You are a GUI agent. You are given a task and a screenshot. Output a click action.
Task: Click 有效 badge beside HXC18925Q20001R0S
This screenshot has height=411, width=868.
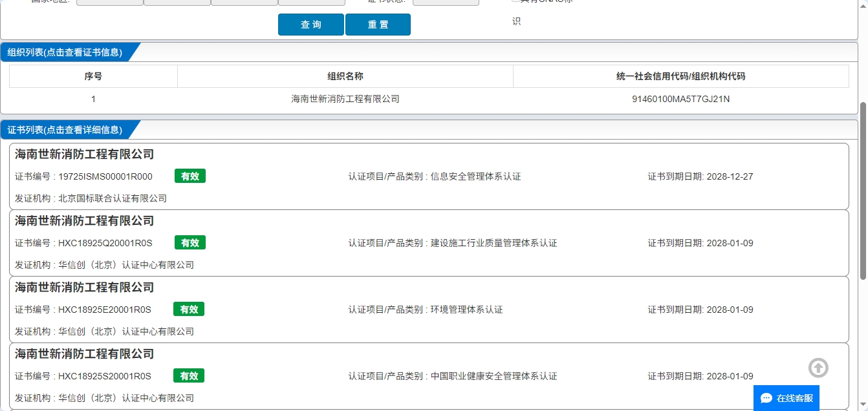[190, 243]
